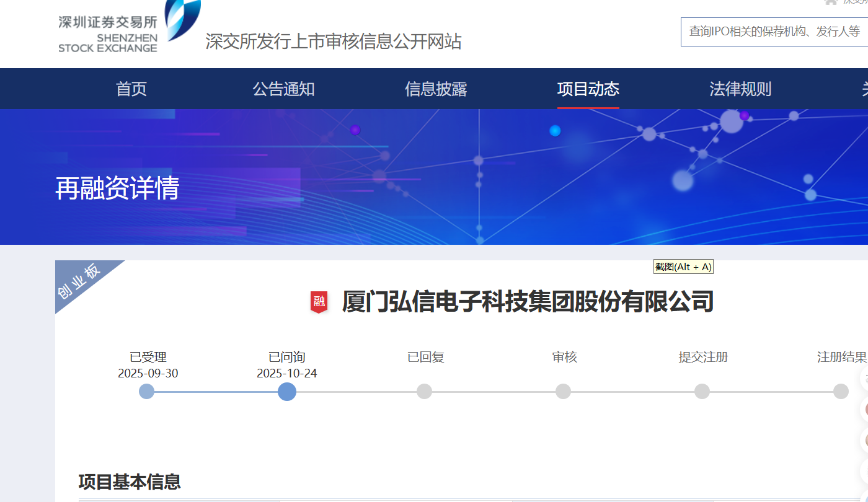868x502 pixels.
Task: Click the home icon at top right
Action: pos(831,2)
